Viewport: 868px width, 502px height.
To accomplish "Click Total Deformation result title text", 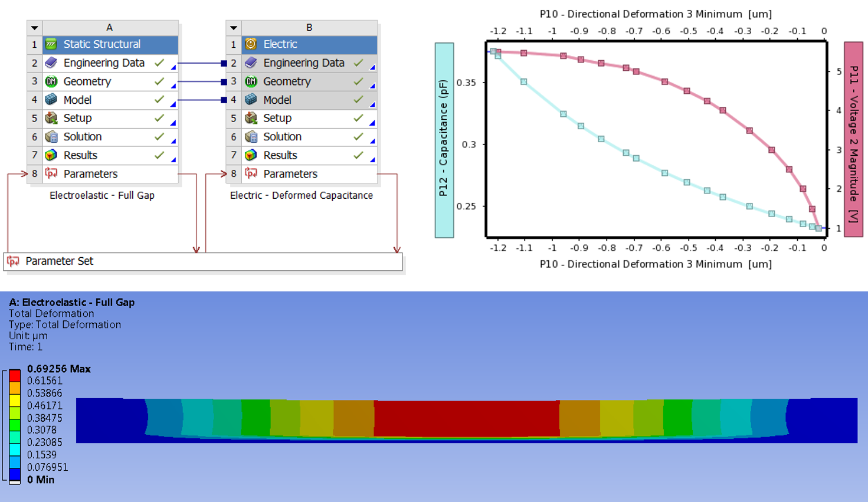I will [x=51, y=313].
